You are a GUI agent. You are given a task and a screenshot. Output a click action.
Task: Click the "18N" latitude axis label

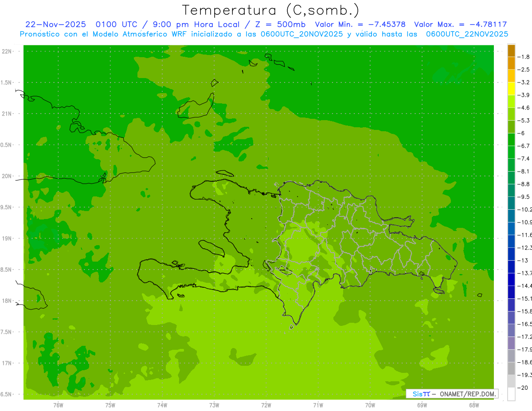7,301
